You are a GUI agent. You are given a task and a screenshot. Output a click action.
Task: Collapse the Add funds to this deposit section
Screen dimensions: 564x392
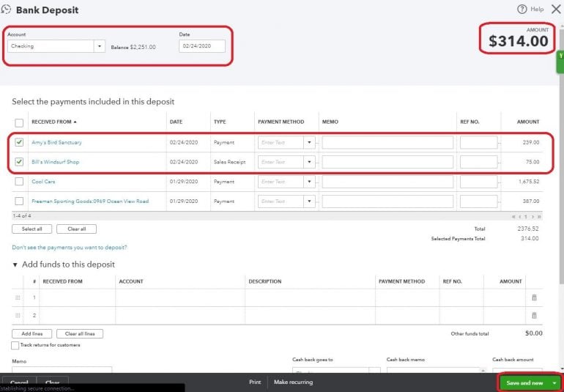[15, 265]
